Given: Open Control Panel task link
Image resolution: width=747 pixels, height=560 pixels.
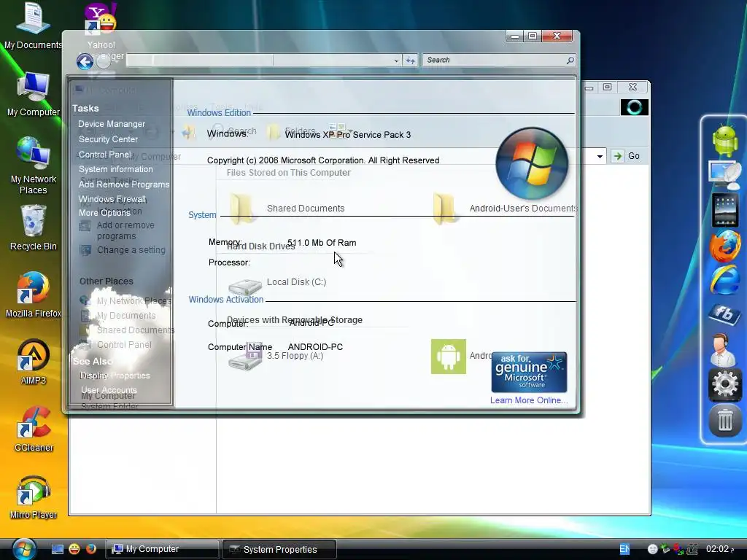Looking at the screenshot, I should (105, 155).
